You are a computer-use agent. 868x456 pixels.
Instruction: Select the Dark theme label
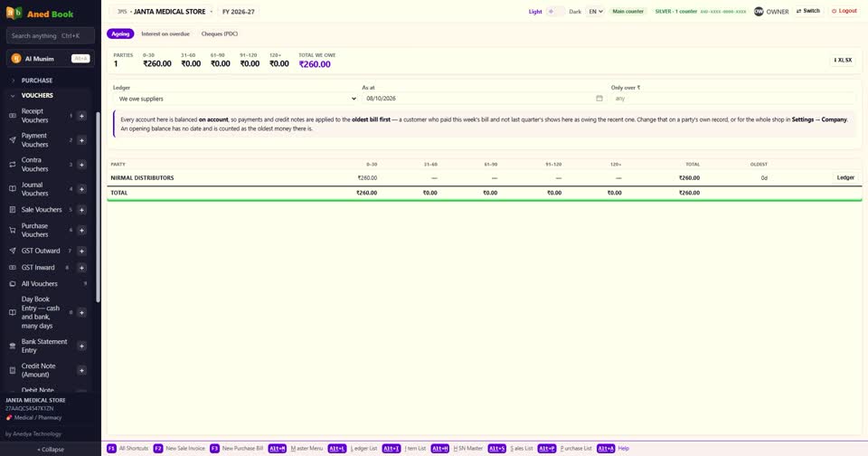[x=575, y=12]
